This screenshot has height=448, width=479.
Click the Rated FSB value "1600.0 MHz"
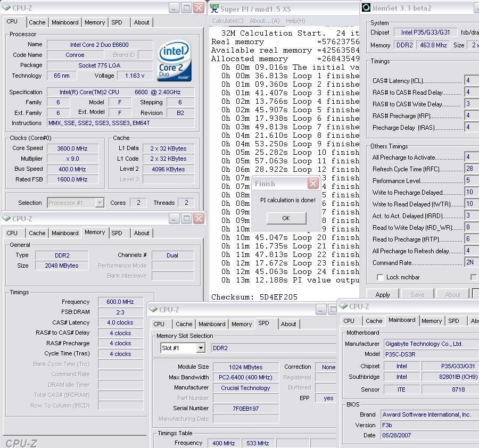tap(72, 179)
